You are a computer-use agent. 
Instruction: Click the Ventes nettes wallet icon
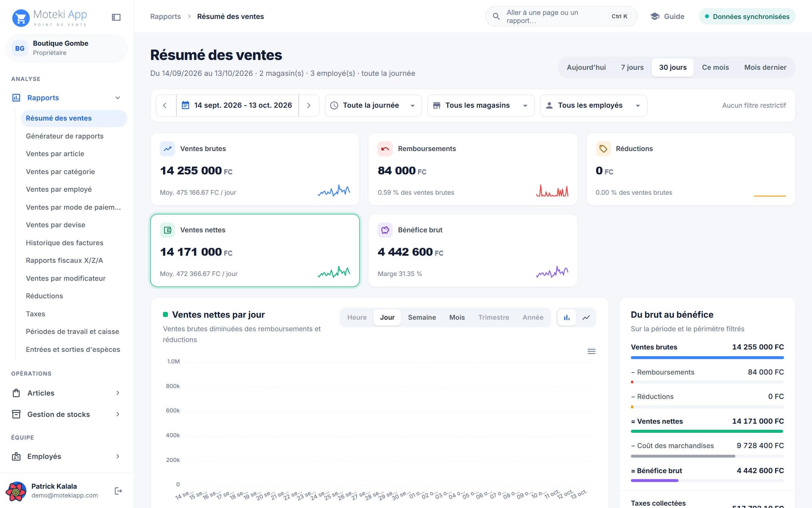click(x=167, y=230)
